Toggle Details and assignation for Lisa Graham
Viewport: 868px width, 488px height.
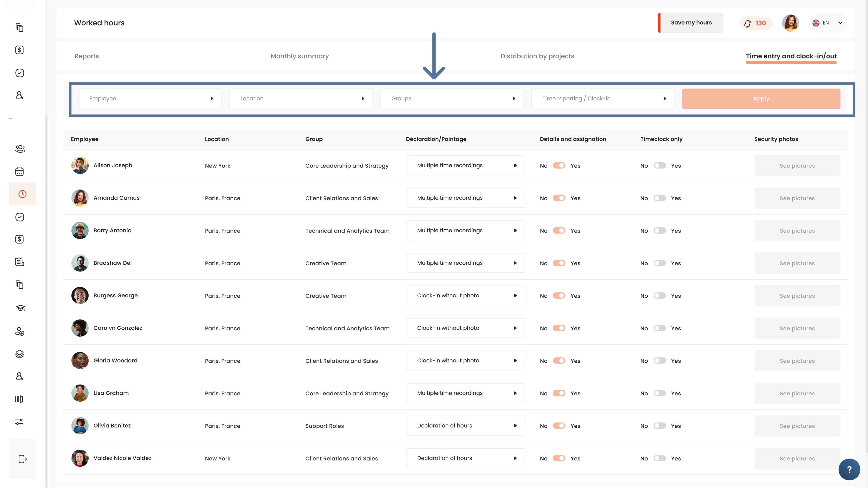(559, 393)
